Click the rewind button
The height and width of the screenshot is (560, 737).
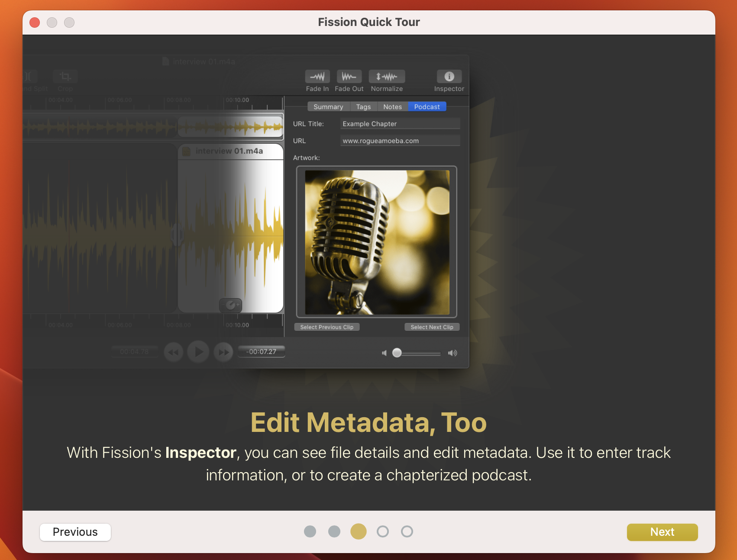tap(174, 352)
